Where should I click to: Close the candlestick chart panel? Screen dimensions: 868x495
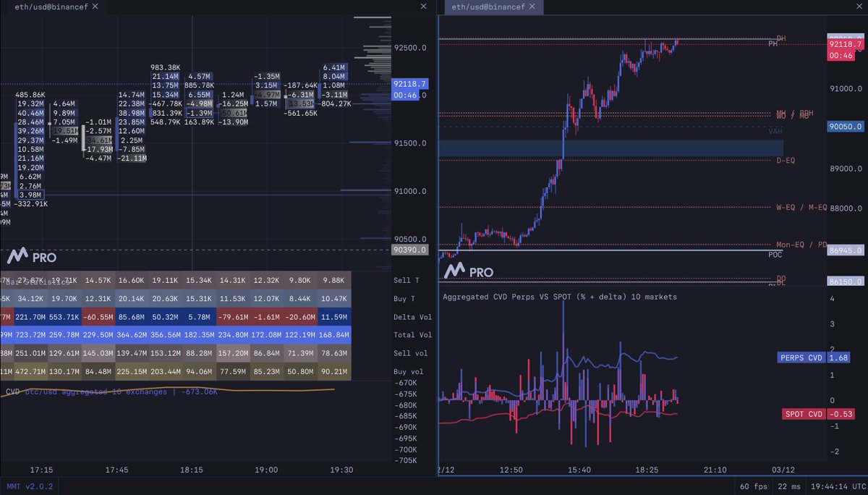(858, 7)
